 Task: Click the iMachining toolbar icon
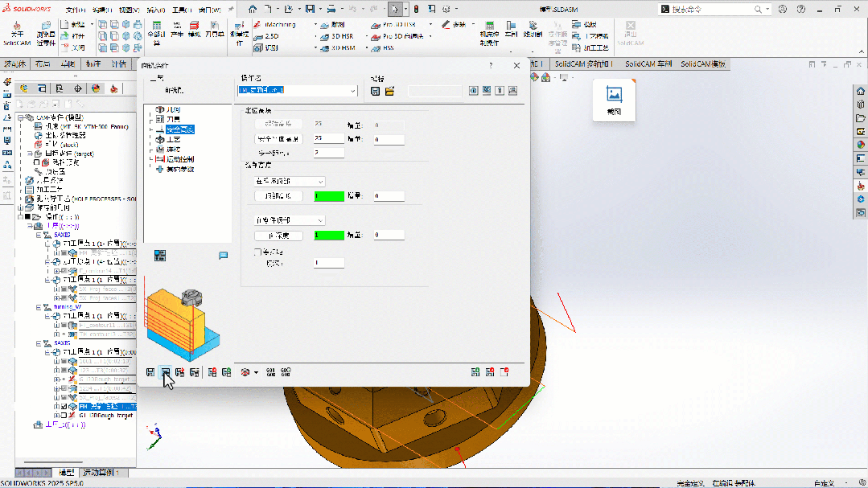(x=257, y=25)
